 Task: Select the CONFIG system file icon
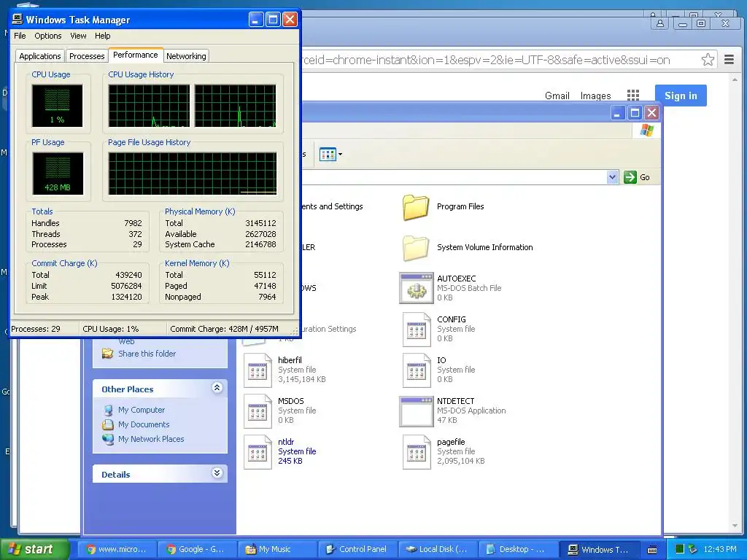point(417,329)
